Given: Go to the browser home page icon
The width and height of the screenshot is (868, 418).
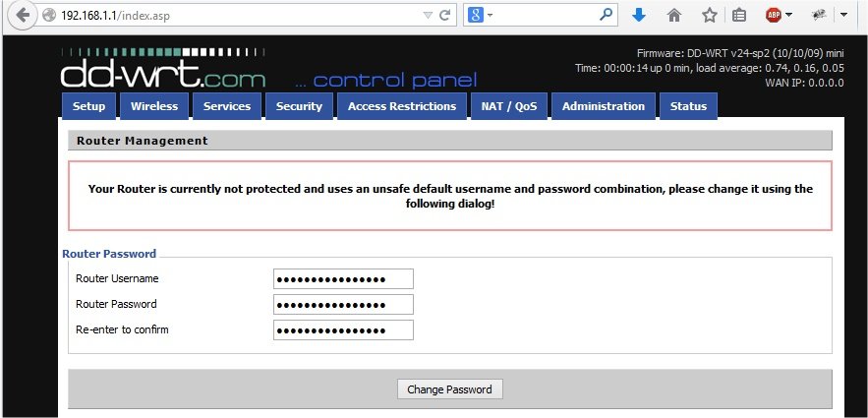Looking at the screenshot, I should 673,16.
